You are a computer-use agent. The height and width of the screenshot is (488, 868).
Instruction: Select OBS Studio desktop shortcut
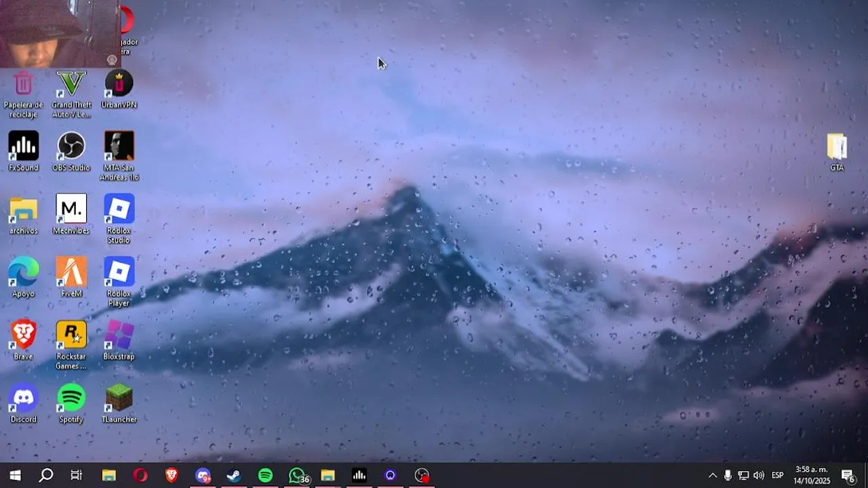pos(71,152)
